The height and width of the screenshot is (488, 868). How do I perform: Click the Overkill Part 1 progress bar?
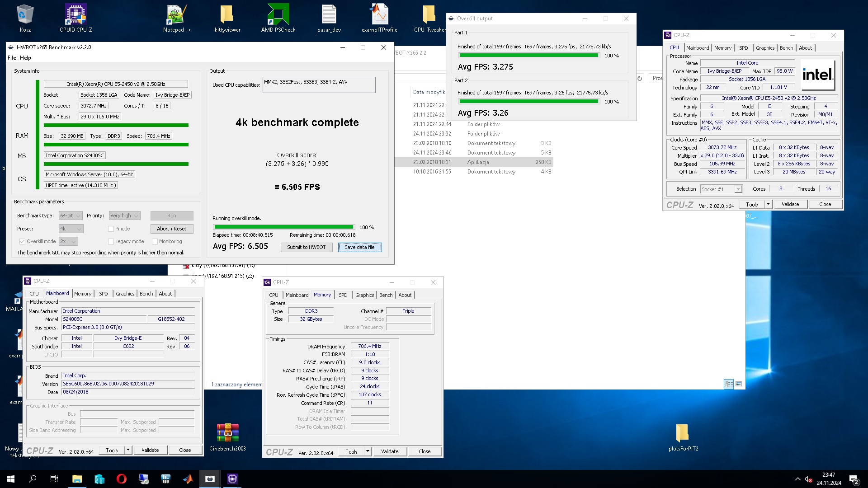tap(529, 56)
